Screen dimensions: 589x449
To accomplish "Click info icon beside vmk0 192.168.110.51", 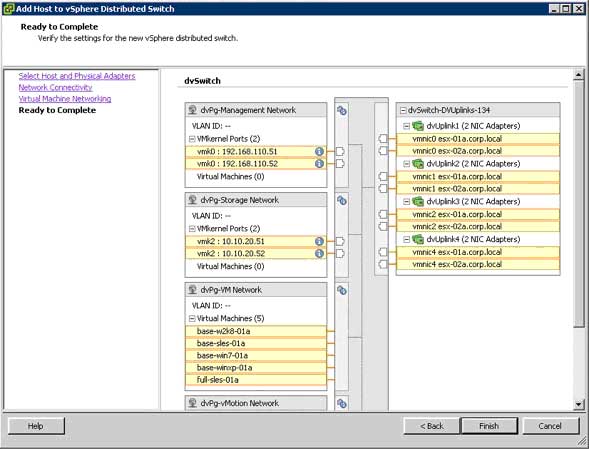I will (319, 151).
